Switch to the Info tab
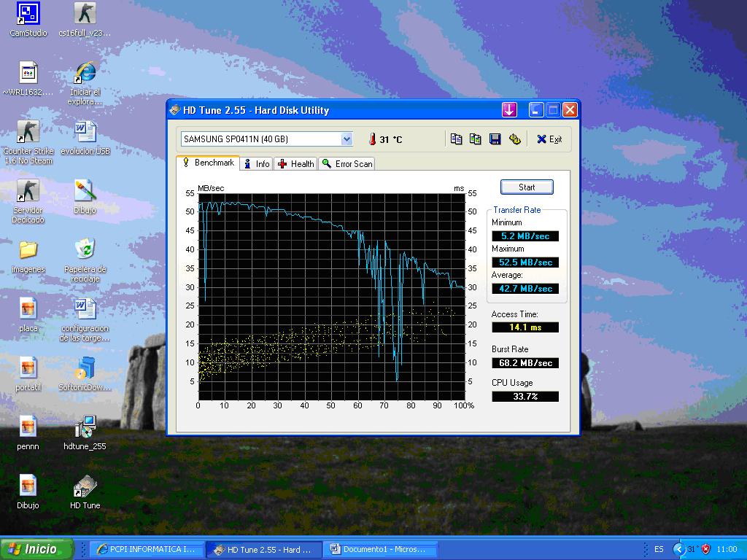The height and width of the screenshot is (560, 747). coord(257,164)
